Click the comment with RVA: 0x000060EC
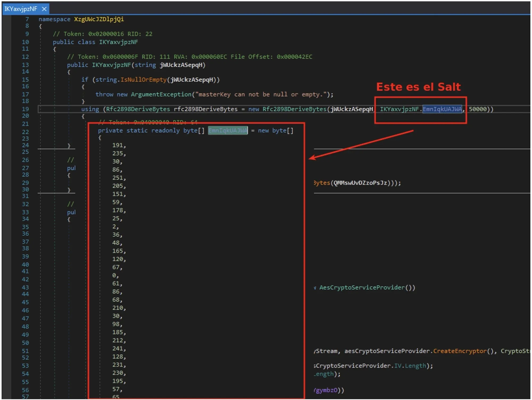 click(x=190, y=57)
